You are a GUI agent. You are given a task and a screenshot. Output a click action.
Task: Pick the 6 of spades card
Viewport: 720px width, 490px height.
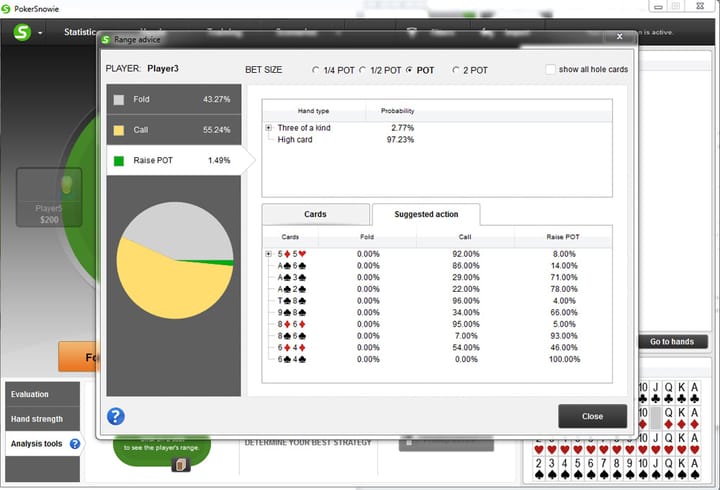pos(591,469)
